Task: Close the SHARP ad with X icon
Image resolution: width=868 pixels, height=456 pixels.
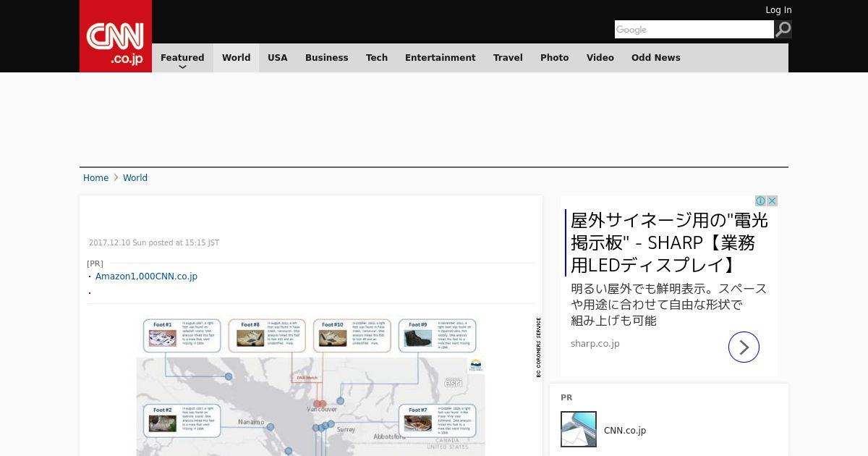Action: 772,201
